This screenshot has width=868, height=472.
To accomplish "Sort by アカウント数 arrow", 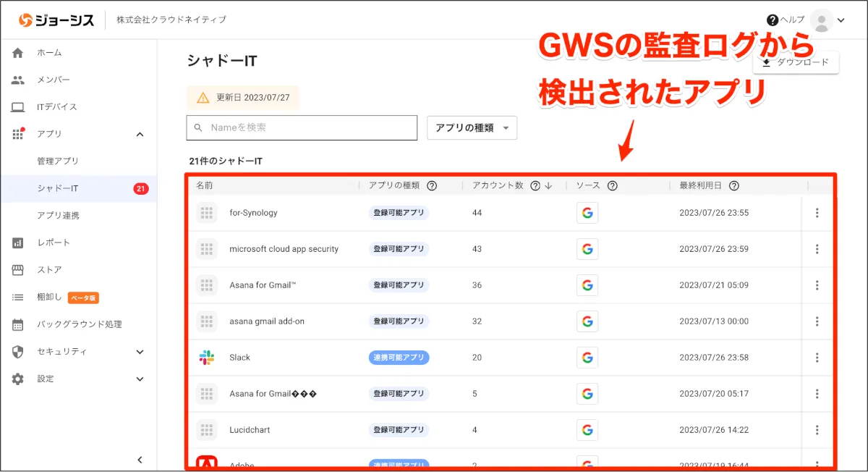I will tap(548, 185).
